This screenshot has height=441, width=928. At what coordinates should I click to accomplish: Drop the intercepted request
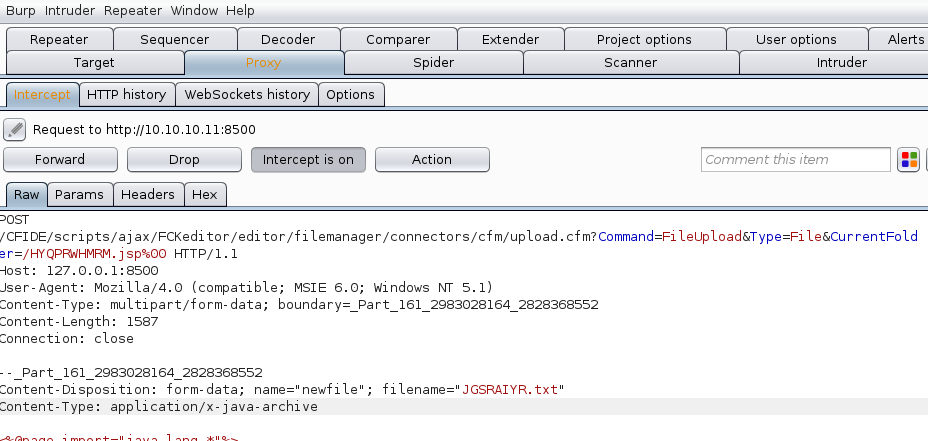tap(184, 160)
